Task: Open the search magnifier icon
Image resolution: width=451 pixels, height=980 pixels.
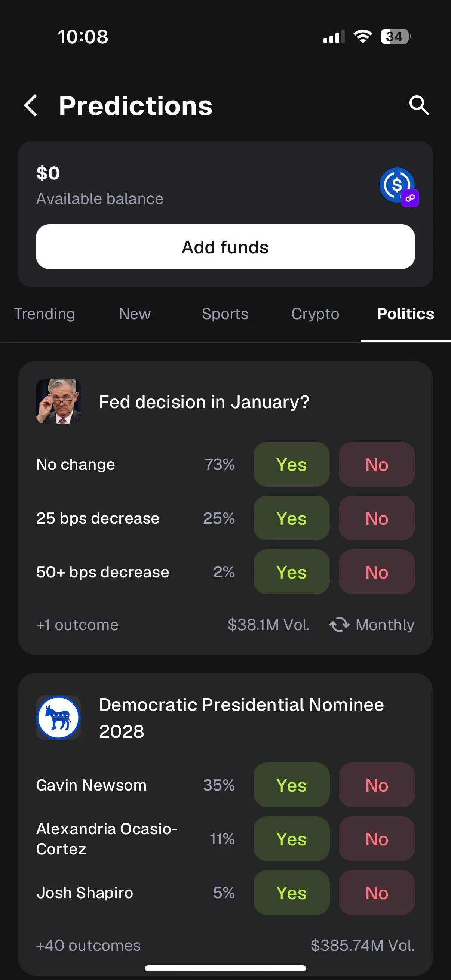Action: 419,105
